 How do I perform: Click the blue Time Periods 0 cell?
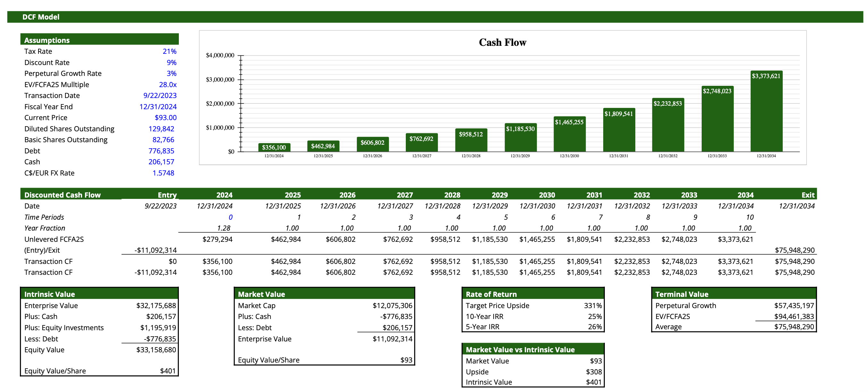pyautogui.click(x=230, y=217)
